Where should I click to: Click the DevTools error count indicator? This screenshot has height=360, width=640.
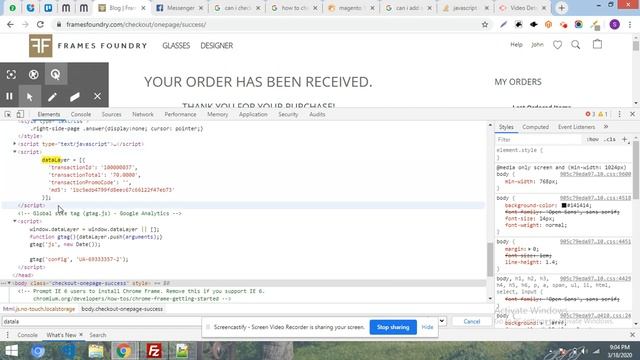coord(590,114)
